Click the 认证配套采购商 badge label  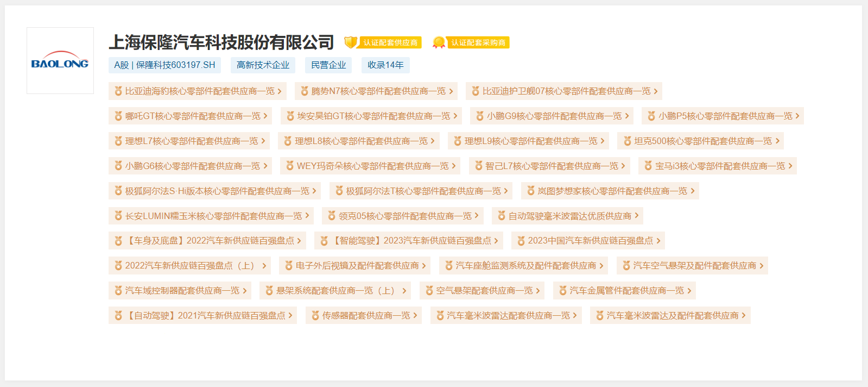click(478, 42)
